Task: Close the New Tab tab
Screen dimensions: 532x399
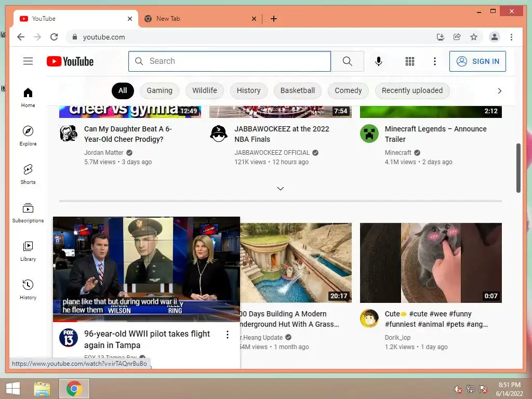Action: pos(254,19)
